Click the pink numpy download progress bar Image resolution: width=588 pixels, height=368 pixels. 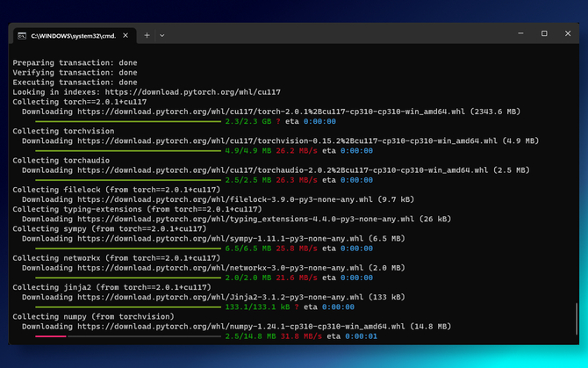pyautogui.click(x=51, y=336)
